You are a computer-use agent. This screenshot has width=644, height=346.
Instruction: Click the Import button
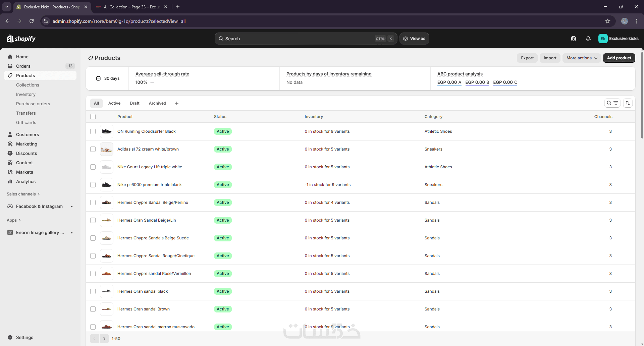[x=550, y=58]
